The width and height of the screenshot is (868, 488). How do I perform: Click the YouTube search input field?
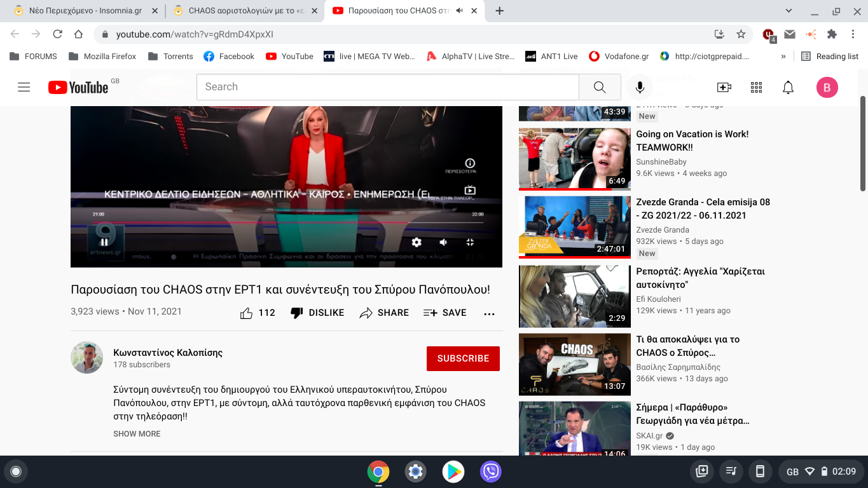pos(388,87)
